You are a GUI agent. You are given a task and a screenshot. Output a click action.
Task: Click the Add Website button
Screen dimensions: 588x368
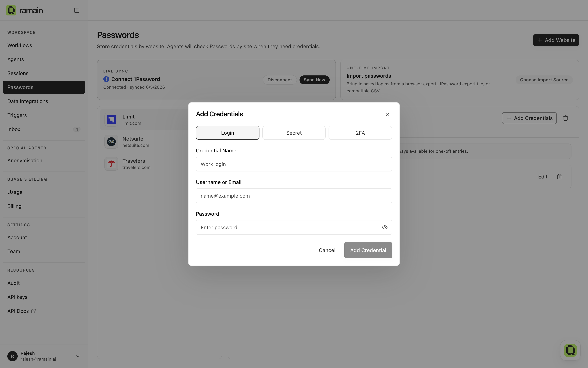[x=556, y=40]
